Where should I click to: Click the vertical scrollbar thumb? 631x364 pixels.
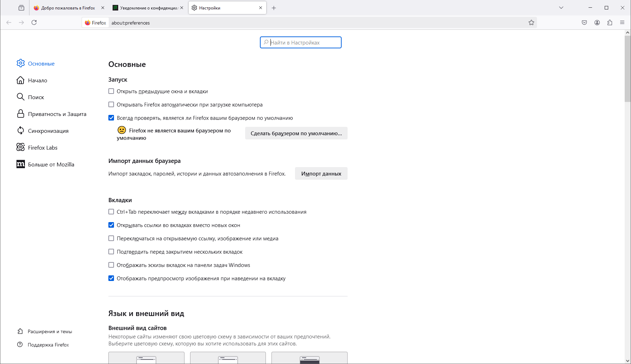pyautogui.click(x=627, y=69)
